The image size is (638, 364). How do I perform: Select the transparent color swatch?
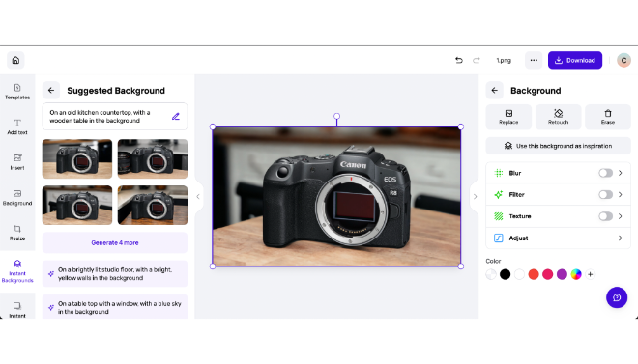pos(491,274)
